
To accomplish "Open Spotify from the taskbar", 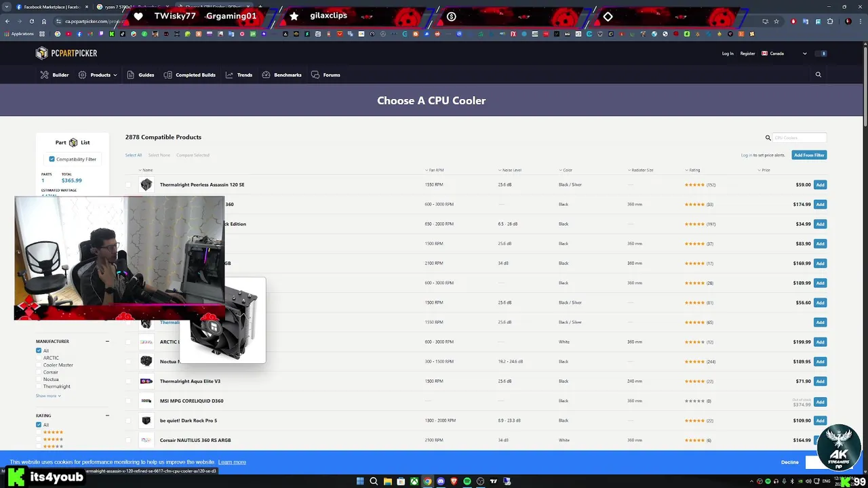I will 467,481.
